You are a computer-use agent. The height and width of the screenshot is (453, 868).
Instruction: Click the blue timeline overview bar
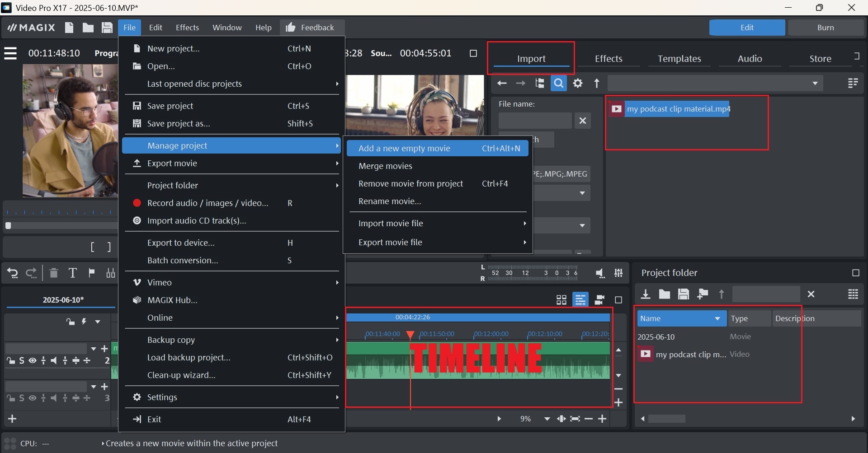(x=478, y=317)
